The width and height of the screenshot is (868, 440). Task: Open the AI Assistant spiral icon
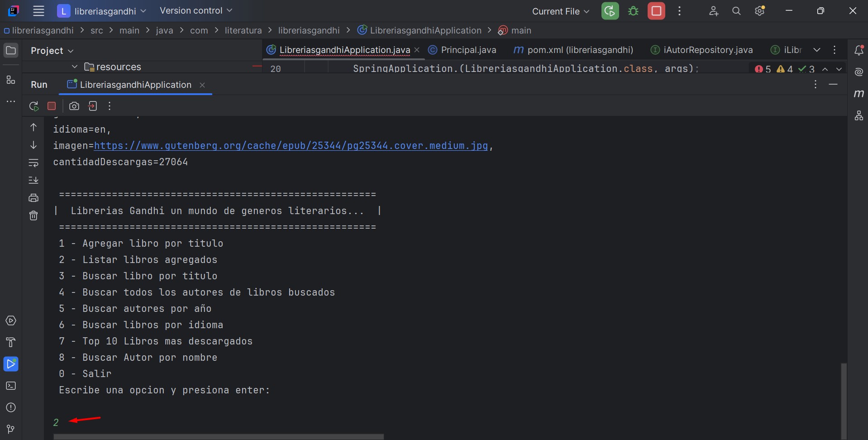858,72
